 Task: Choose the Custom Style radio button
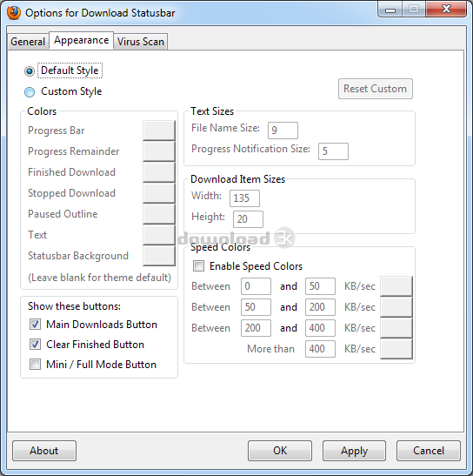(x=30, y=92)
